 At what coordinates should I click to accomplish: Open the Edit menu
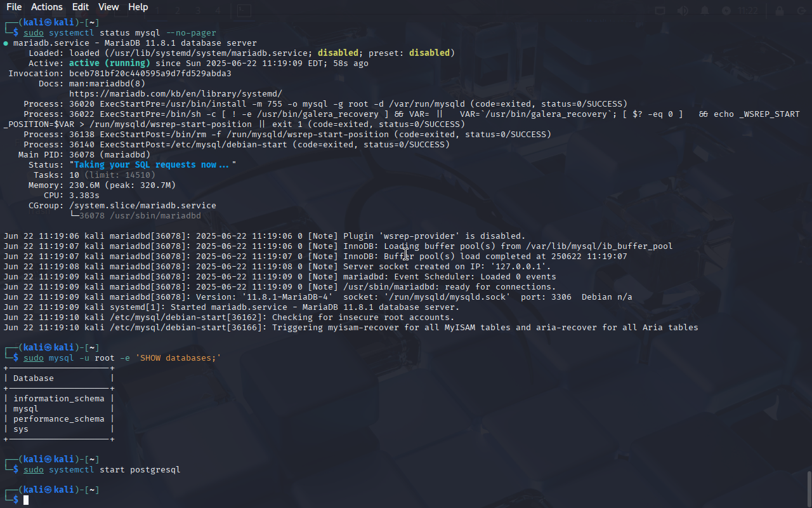(81, 7)
